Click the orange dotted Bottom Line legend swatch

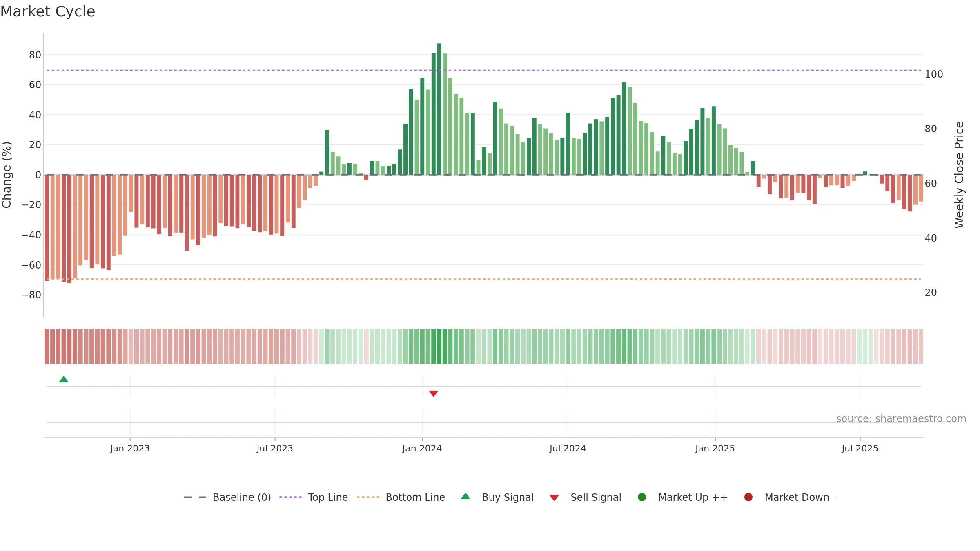tap(368, 497)
